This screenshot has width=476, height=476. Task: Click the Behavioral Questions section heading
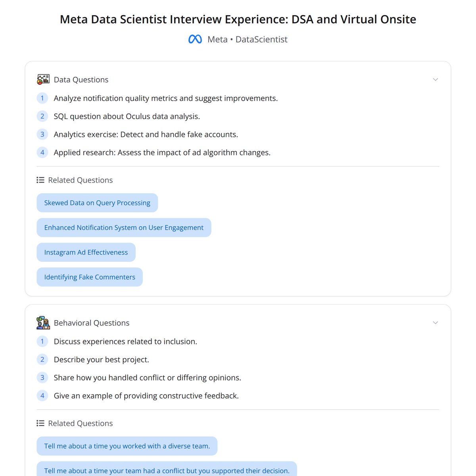[91, 323]
